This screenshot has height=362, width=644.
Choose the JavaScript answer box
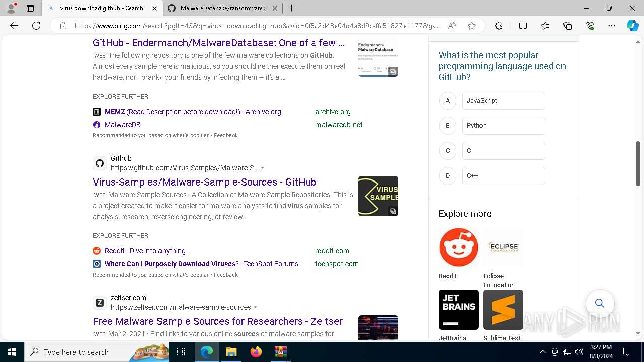504,100
